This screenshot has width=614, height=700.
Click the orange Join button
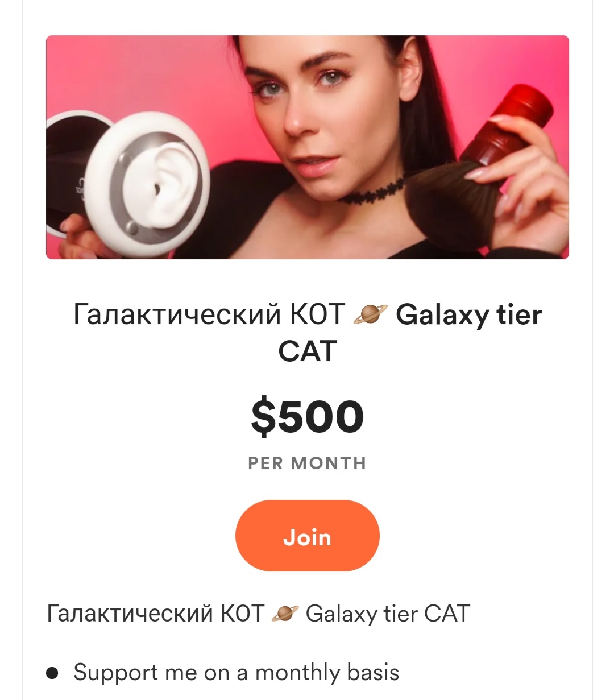click(x=307, y=536)
